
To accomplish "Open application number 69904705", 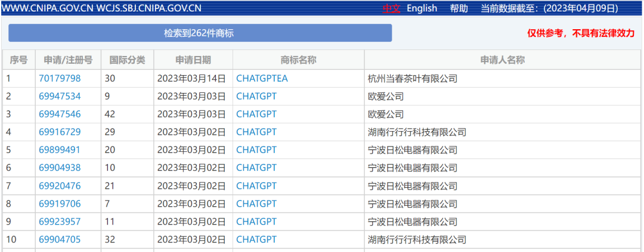I will pyautogui.click(x=60, y=239).
